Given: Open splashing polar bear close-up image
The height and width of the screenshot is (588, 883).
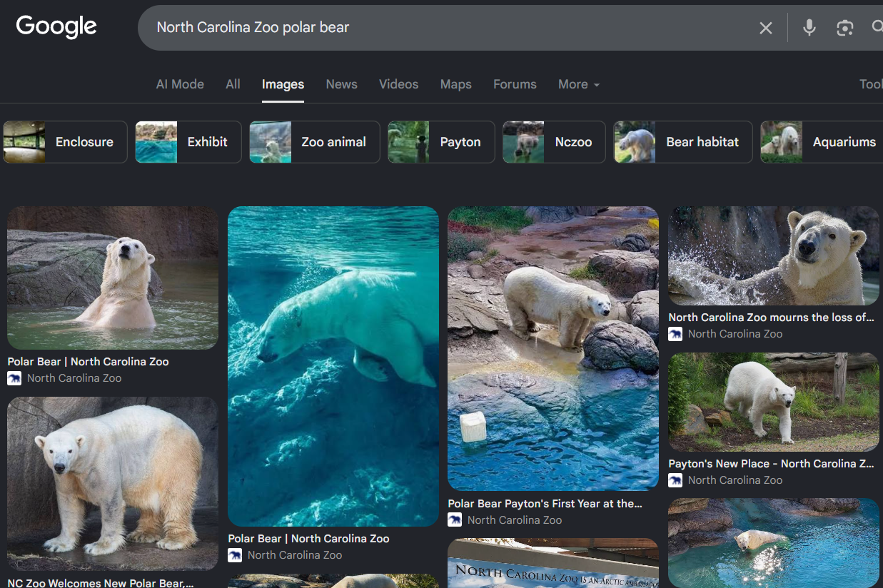Looking at the screenshot, I should coord(774,256).
